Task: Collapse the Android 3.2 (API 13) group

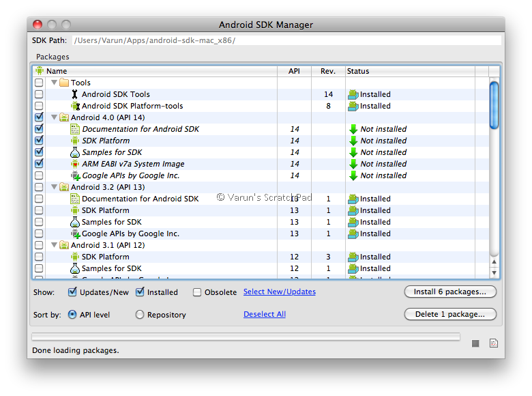Action: [x=54, y=187]
